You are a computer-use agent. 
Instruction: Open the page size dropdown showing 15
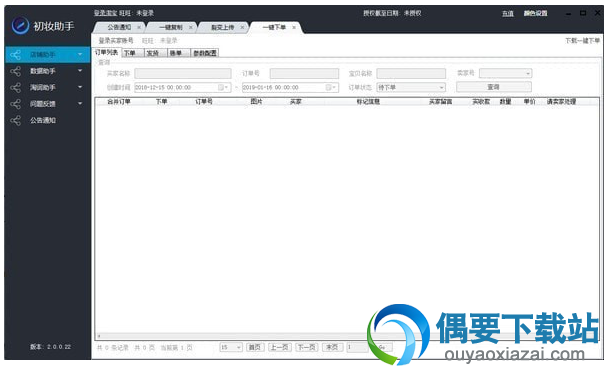(231, 347)
